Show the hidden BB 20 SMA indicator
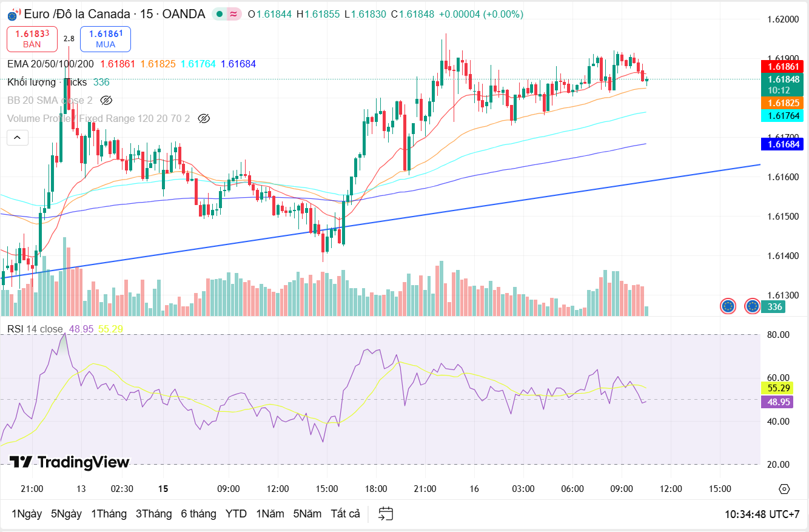 (x=106, y=100)
